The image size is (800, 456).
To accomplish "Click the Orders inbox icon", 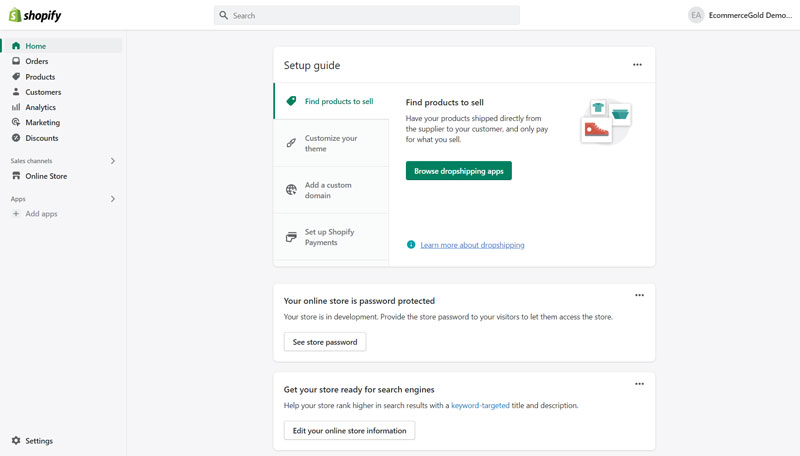I will (x=16, y=61).
